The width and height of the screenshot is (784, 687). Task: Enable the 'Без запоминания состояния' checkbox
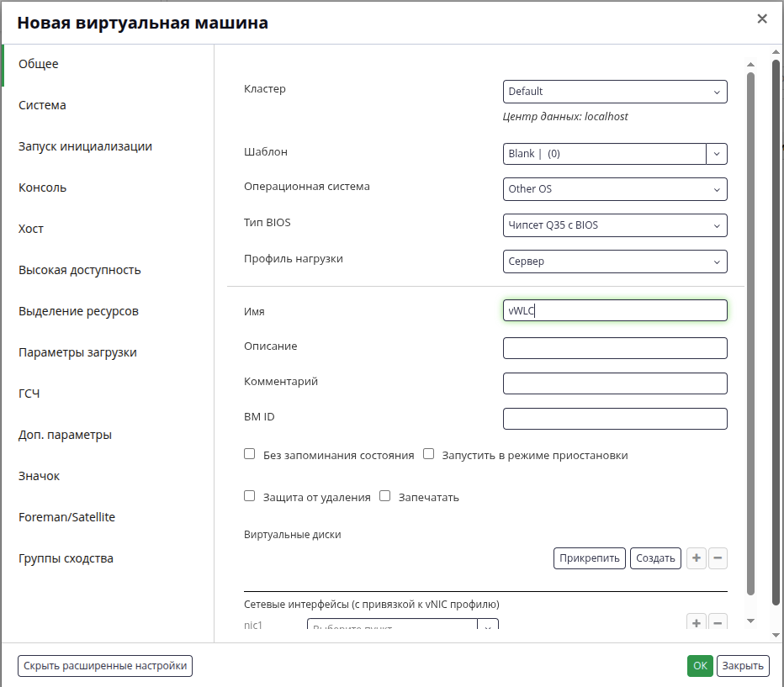point(250,454)
